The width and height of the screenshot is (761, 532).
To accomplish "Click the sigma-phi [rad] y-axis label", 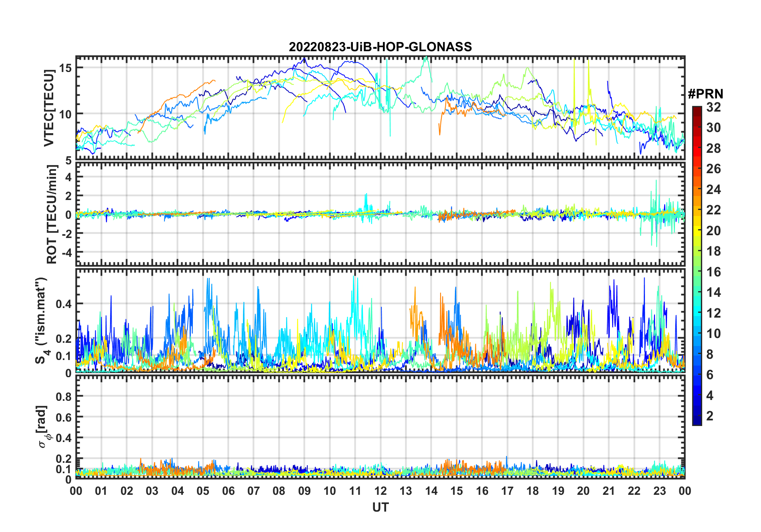I will pyautogui.click(x=42, y=427).
